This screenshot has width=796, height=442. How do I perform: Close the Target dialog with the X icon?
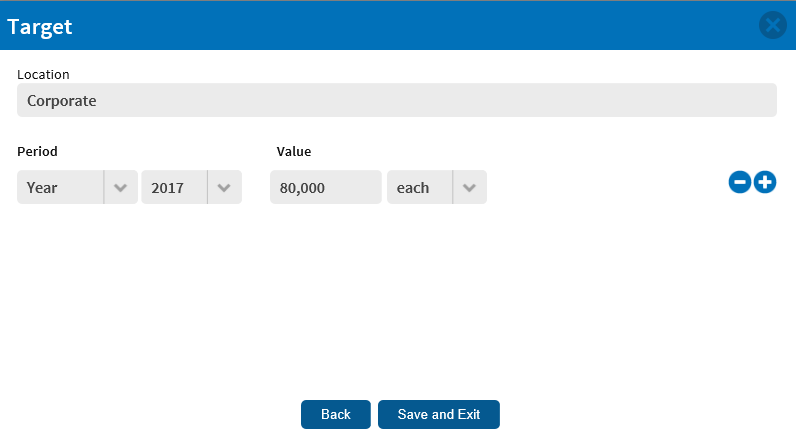click(x=773, y=25)
